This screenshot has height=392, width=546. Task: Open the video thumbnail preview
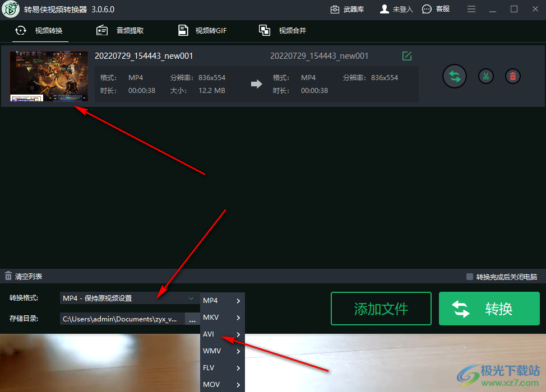click(49, 76)
